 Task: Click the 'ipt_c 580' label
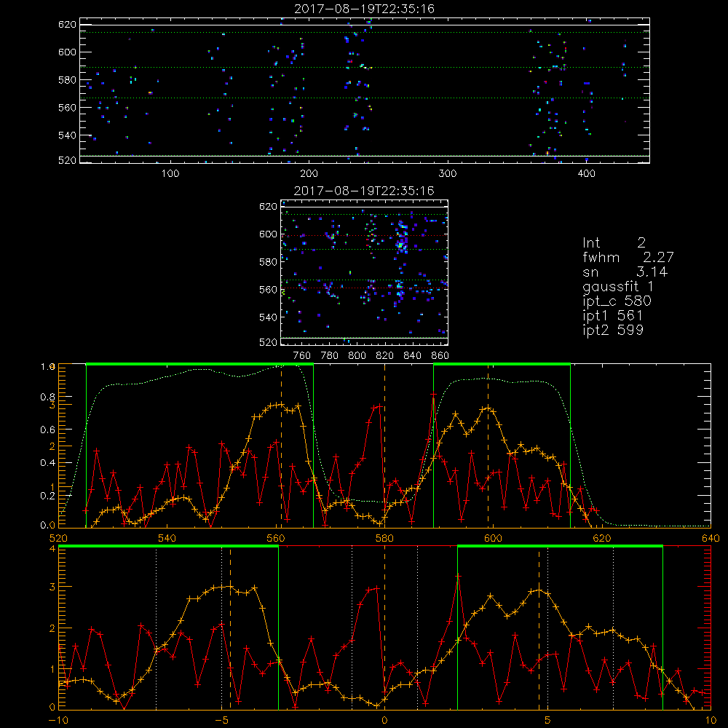click(617, 301)
